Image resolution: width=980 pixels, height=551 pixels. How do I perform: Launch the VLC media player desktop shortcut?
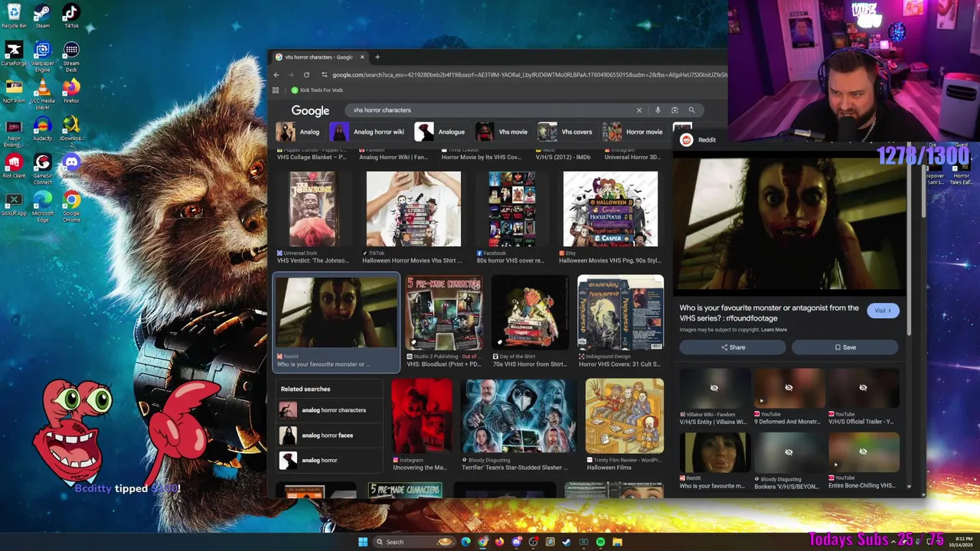point(42,94)
